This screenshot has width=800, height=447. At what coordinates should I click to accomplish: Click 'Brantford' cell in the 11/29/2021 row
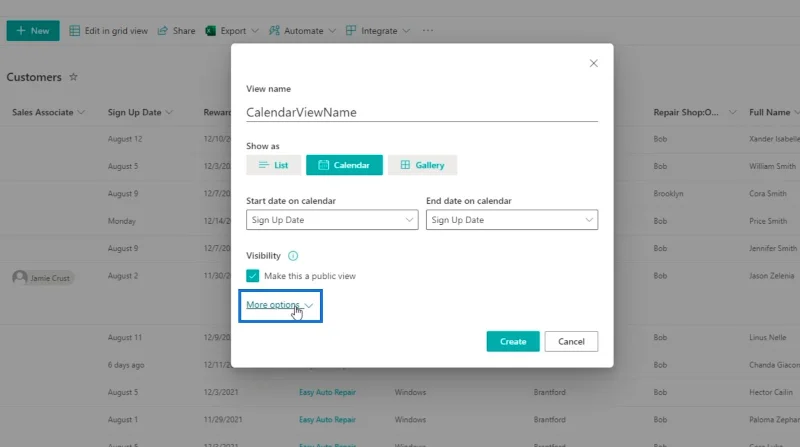pos(549,419)
